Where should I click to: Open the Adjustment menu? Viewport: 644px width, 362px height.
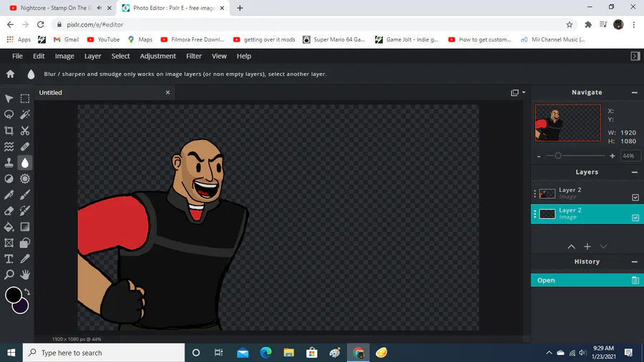click(x=157, y=57)
